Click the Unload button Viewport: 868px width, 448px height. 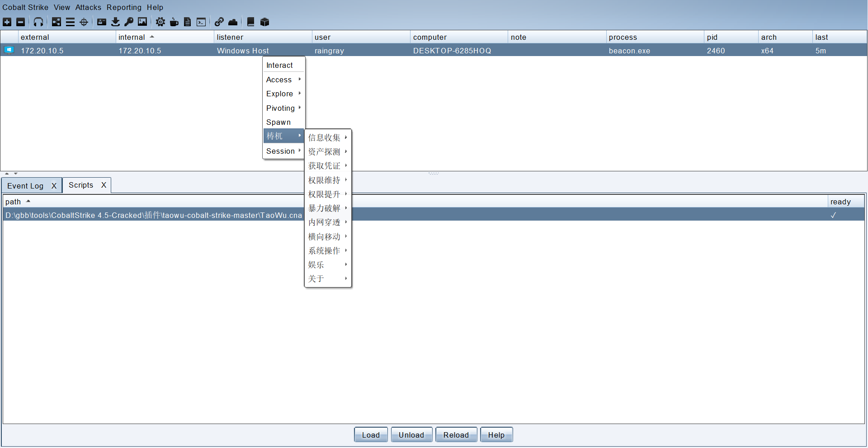pyautogui.click(x=411, y=435)
